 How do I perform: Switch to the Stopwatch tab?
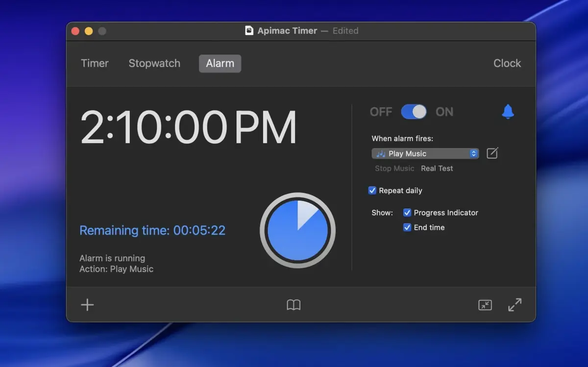154,63
